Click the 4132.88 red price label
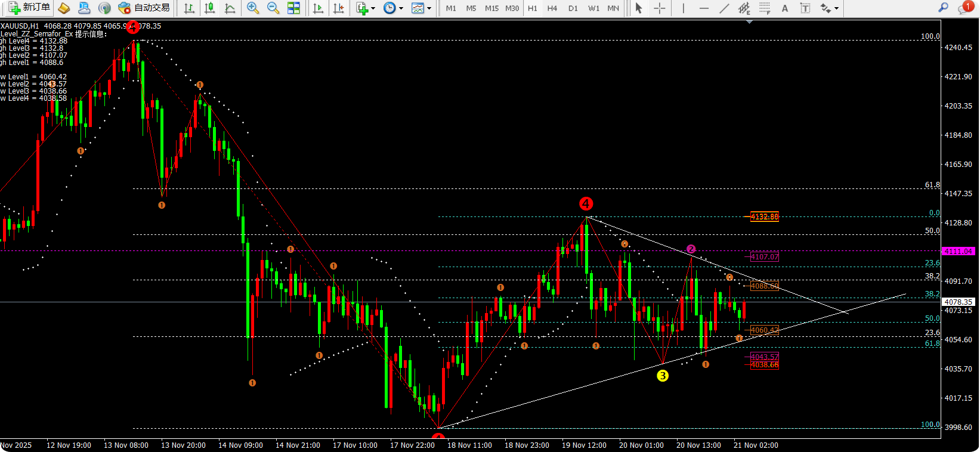980x452 pixels. tap(764, 217)
